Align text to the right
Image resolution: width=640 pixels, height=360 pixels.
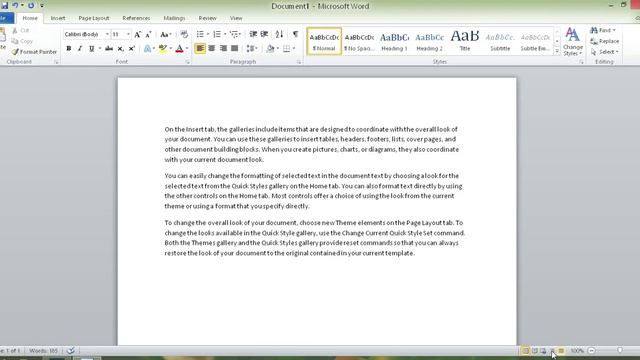pos(223,49)
